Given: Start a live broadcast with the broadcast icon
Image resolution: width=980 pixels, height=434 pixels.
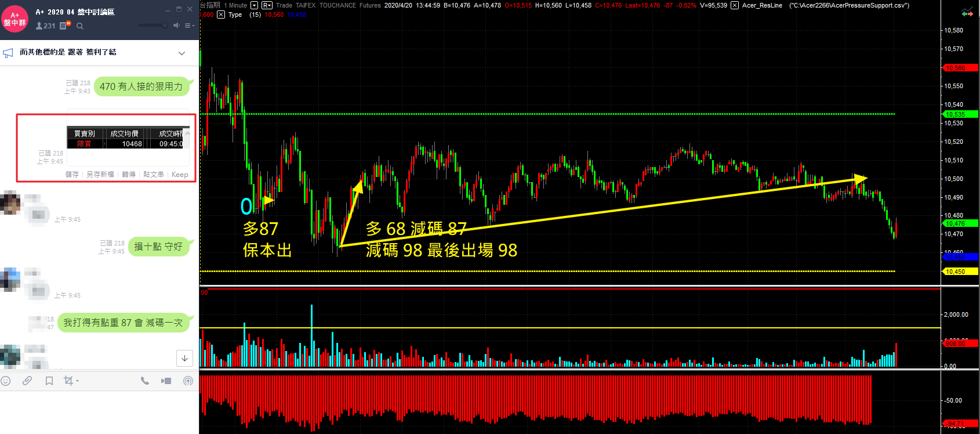Looking at the screenshot, I should tap(188, 381).
